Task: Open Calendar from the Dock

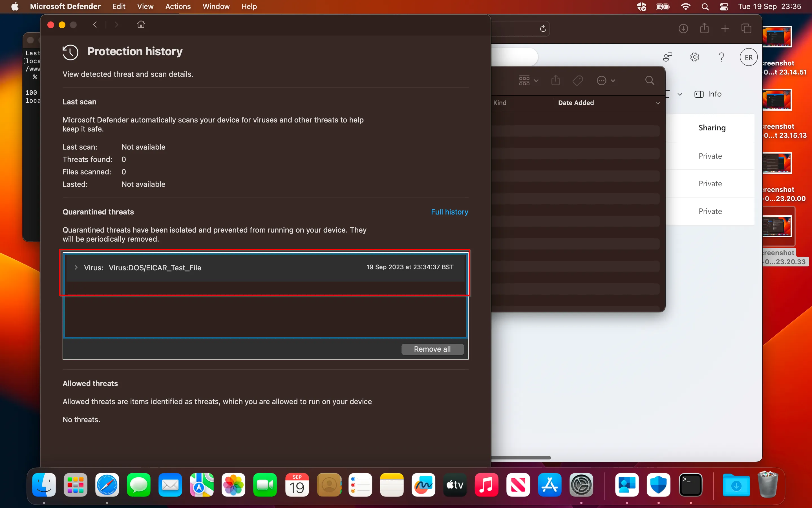Action: (297, 485)
